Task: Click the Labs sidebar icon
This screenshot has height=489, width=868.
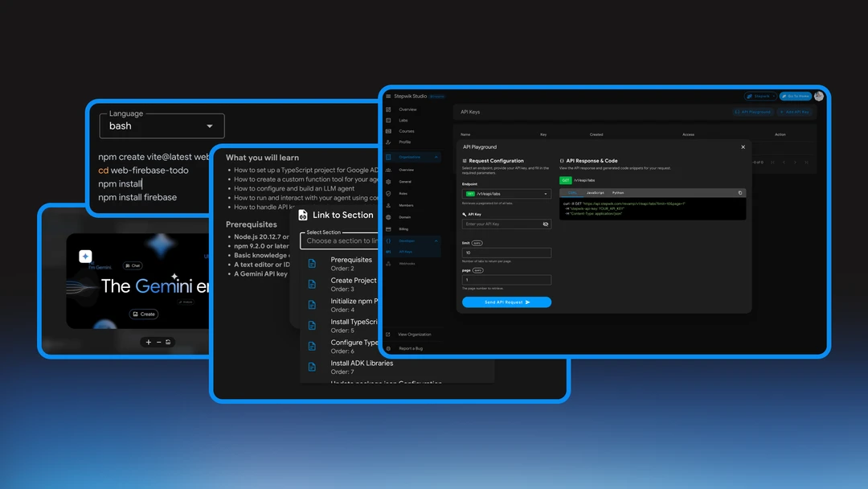Action: click(389, 121)
